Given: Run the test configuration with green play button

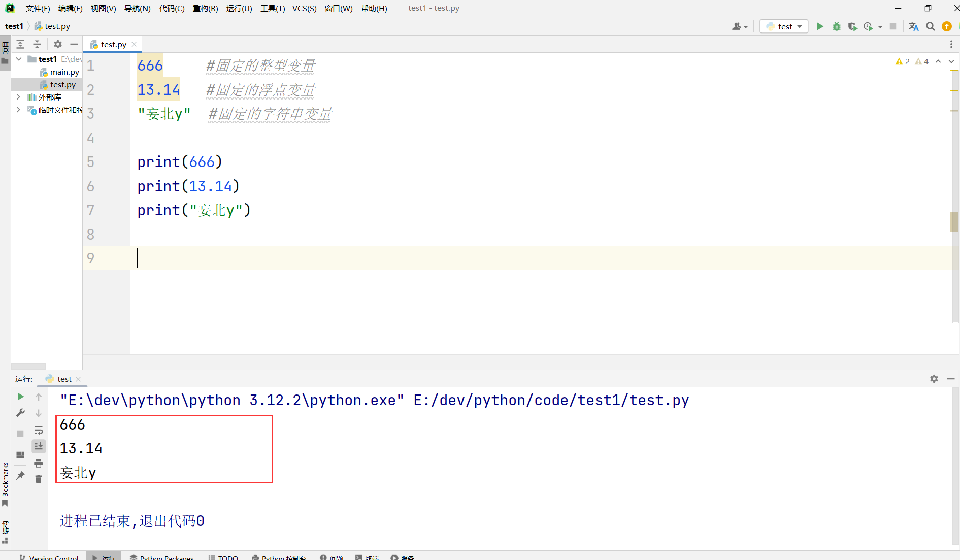Looking at the screenshot, I should pos(820,26).
